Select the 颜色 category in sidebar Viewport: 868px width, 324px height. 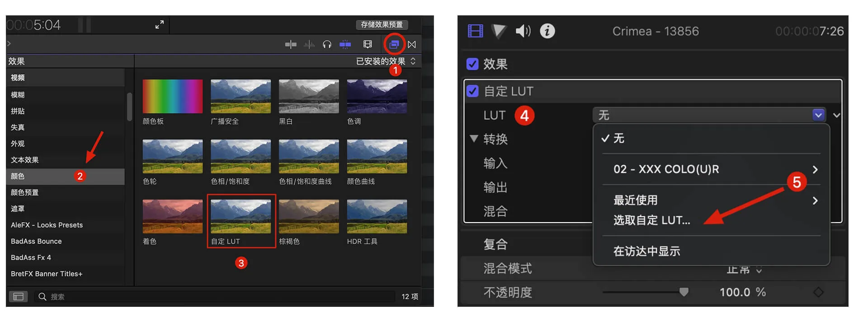18,176
